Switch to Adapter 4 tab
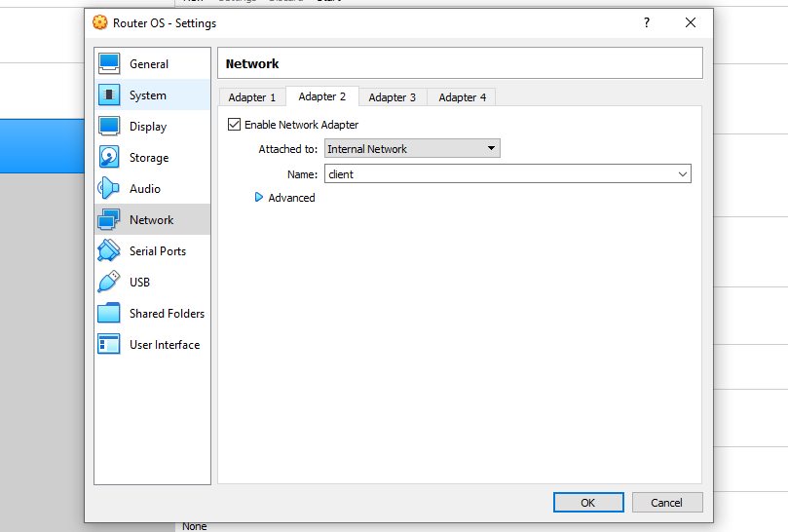This screenshot has height=532, width=788. click(462, 97)
